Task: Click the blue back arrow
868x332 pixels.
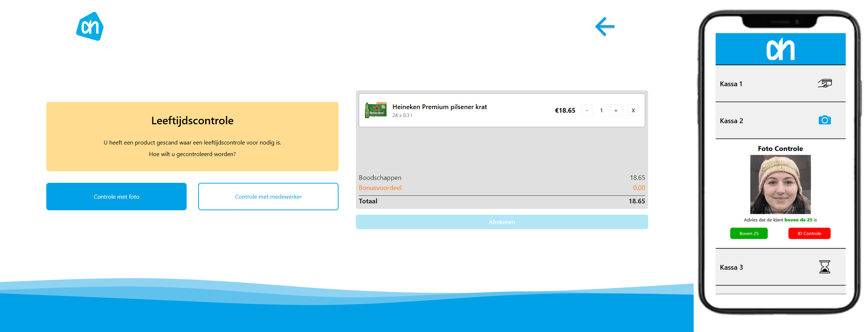Action: tap(605, 26)
